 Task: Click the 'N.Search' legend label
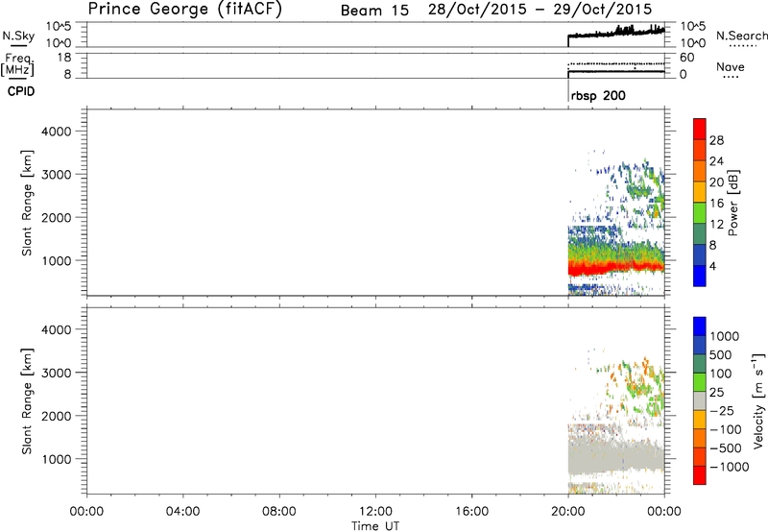(x=742, y=36)
